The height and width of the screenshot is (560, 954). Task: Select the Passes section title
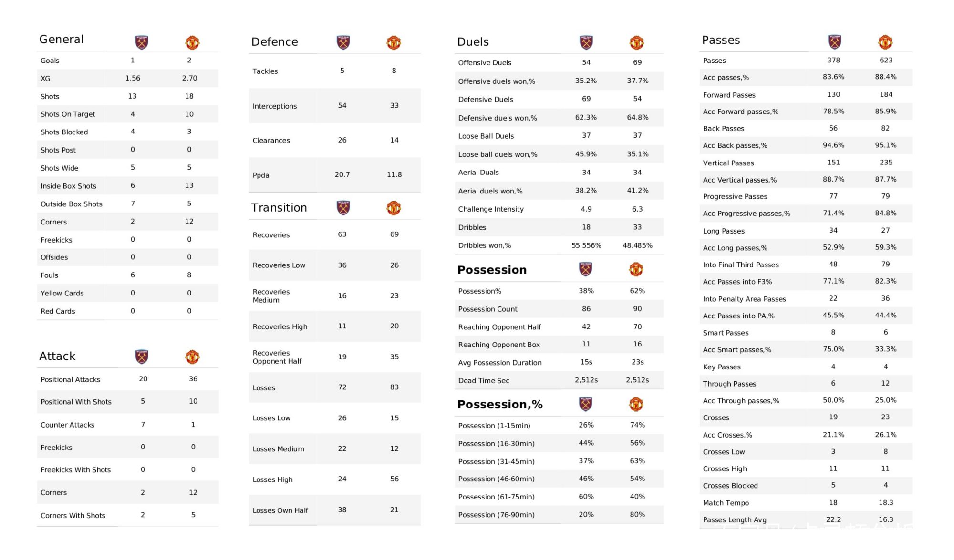[721, 40]
